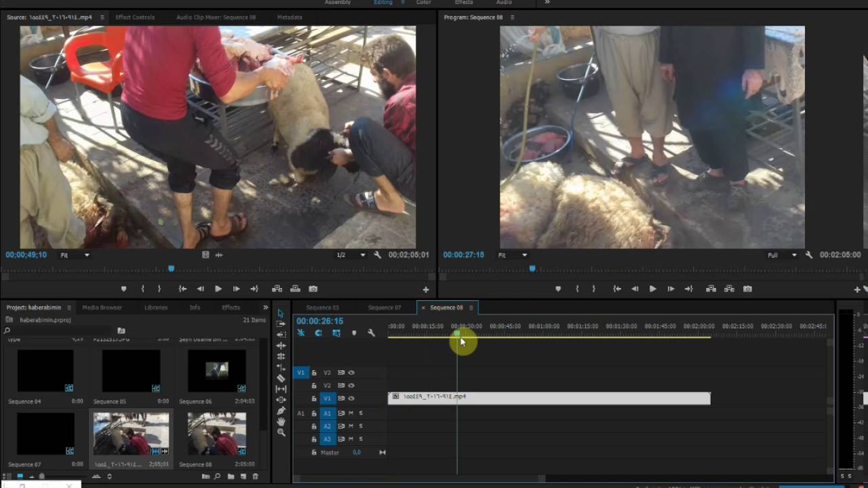The width and height of the screenshot is (868, 488).
Task: Export frame from Program monitor camera icon
Action: (x=747, y=289)
